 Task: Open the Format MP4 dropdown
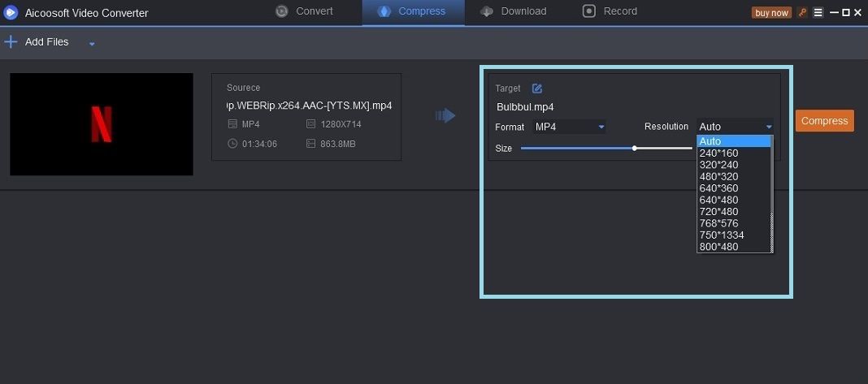tap(570, 127)
